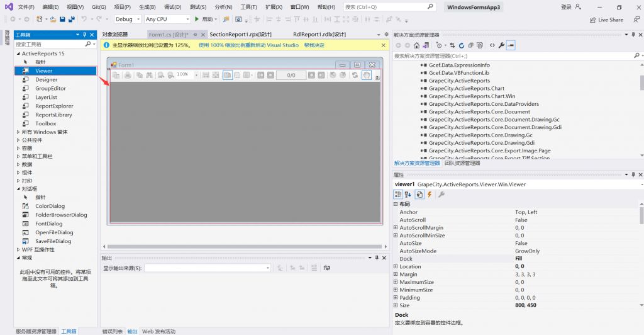Click the toolbox search field

coord(49,44)
